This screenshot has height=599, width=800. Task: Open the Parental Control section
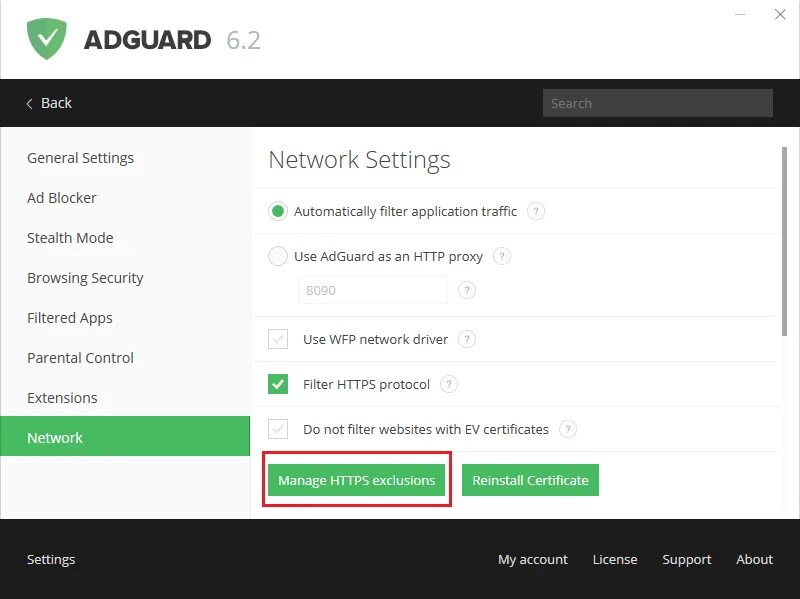80,358
